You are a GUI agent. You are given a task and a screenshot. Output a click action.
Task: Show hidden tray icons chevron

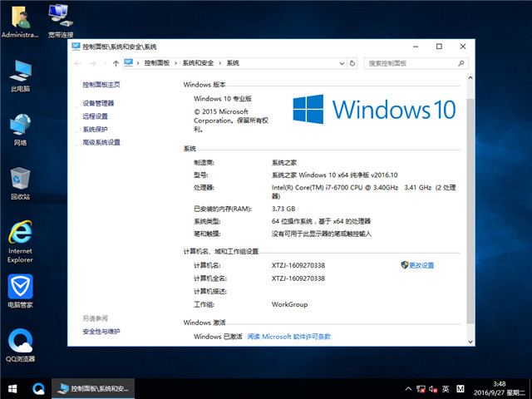coord(408,389)
